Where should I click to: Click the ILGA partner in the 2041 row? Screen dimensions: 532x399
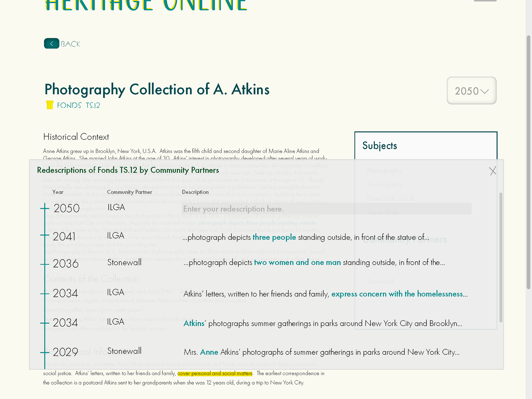[x=116, y=236]
